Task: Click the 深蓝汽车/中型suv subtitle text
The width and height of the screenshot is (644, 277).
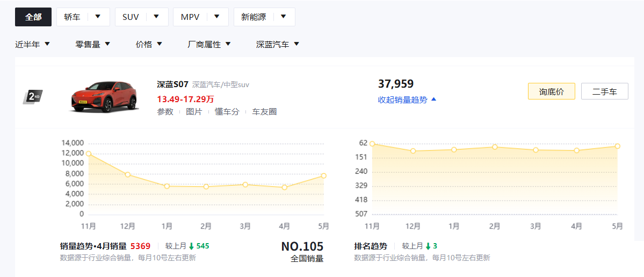Action: coord(221,85)
